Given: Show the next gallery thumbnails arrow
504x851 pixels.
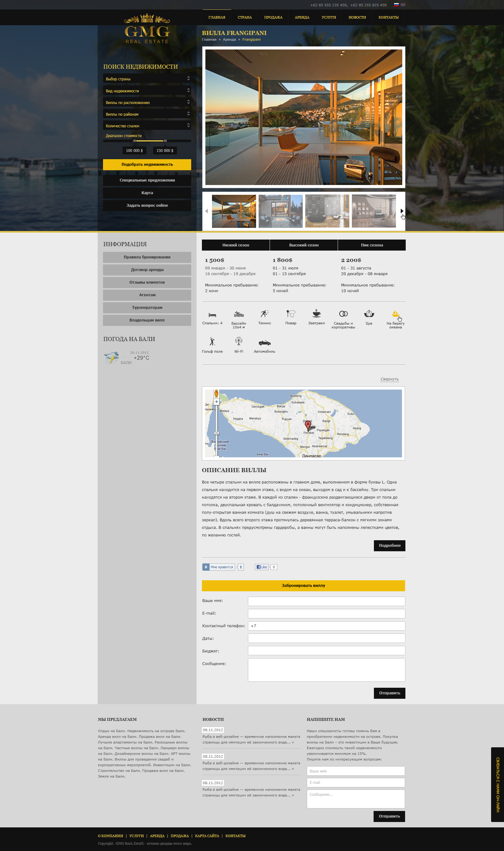Looking at the screenshot, I should click(x=402, y=211).
